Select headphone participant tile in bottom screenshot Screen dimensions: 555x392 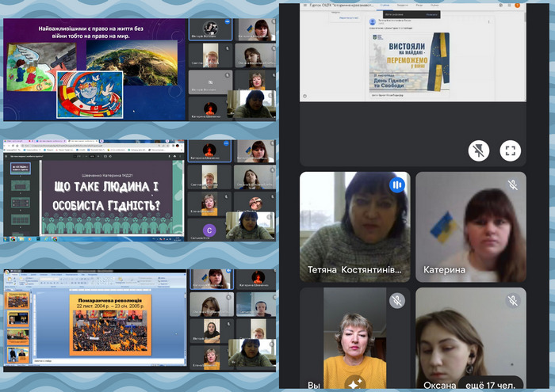256,305
